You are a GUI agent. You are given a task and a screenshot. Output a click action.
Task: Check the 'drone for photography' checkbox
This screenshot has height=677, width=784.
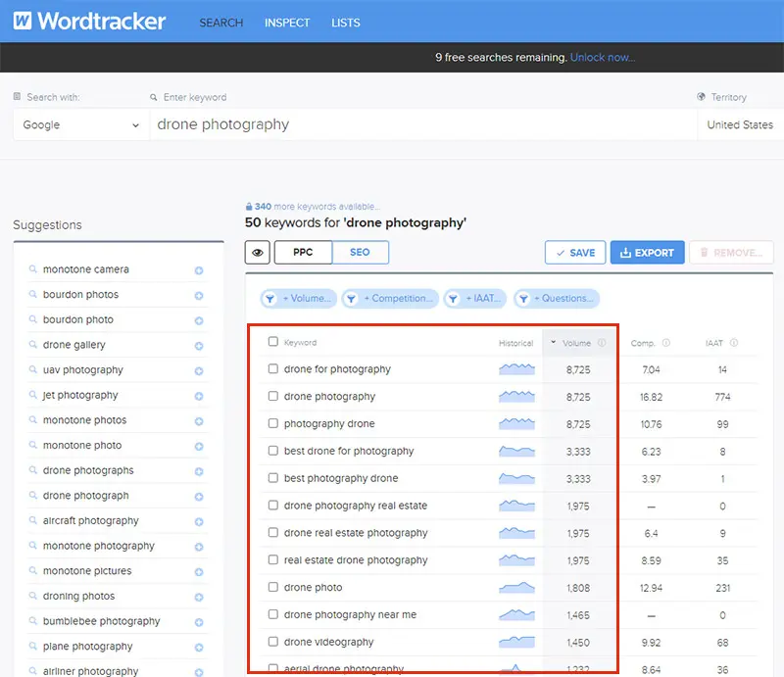coord(273,368)
